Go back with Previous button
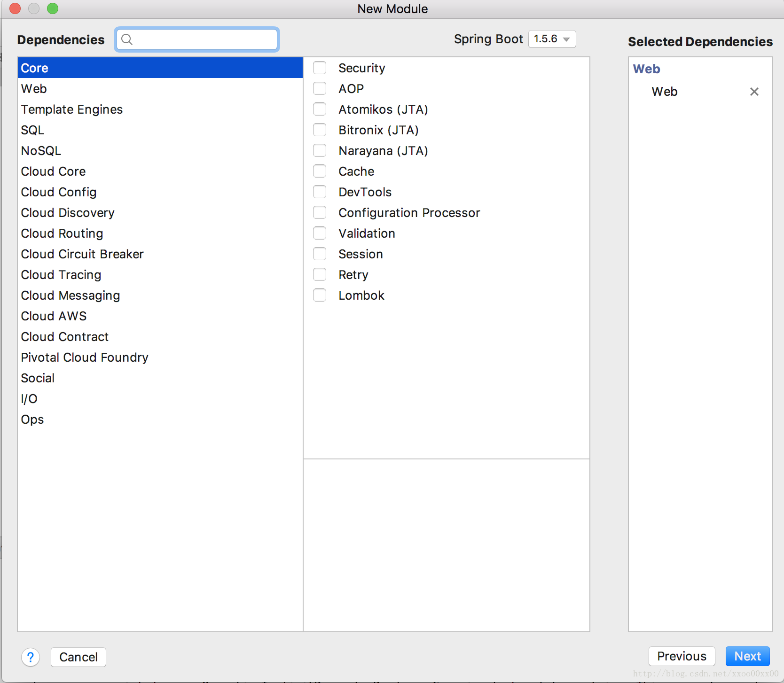Viewport: 784px width, 683px height. tap(682, 656)
